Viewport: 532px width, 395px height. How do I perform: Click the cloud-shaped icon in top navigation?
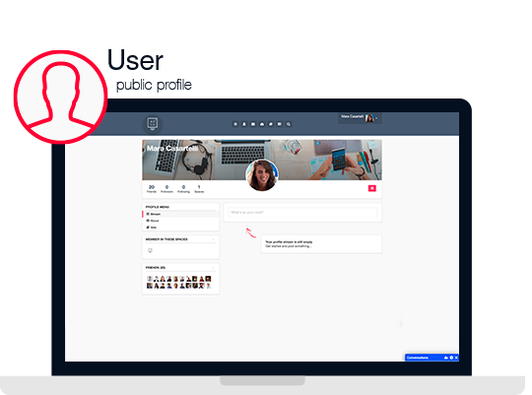pyautogui.click(x=262, y=124)
